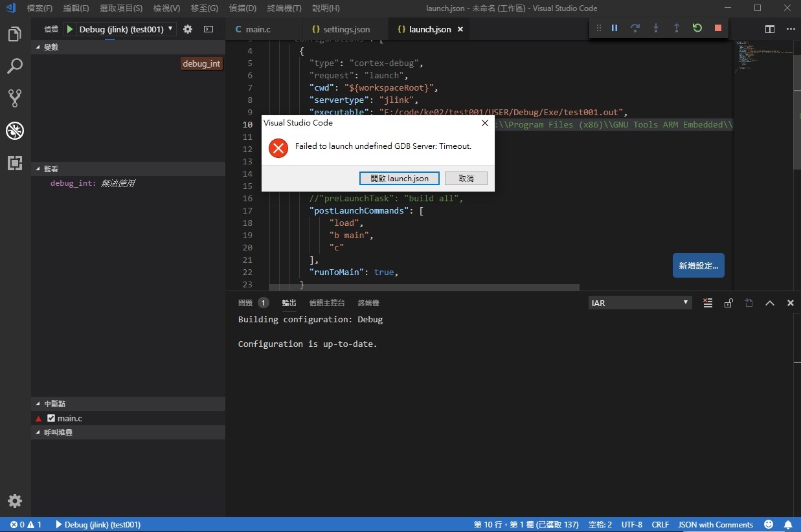Switch to the 問題 panel tab

click(x=253, y=303)
